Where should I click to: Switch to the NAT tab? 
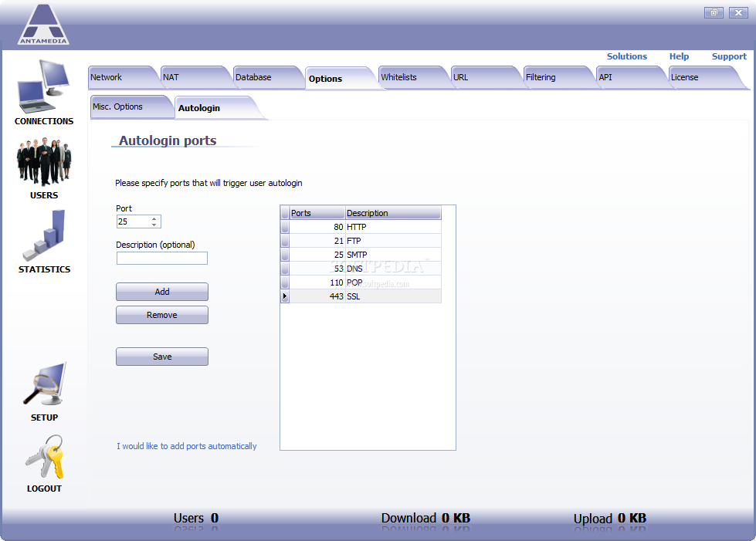pos(195,77)
